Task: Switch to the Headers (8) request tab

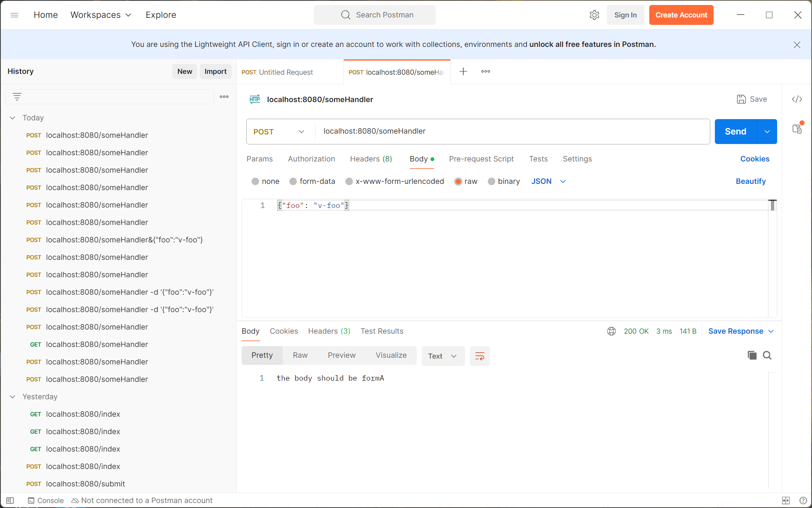Action: click(x=371, y=159)
